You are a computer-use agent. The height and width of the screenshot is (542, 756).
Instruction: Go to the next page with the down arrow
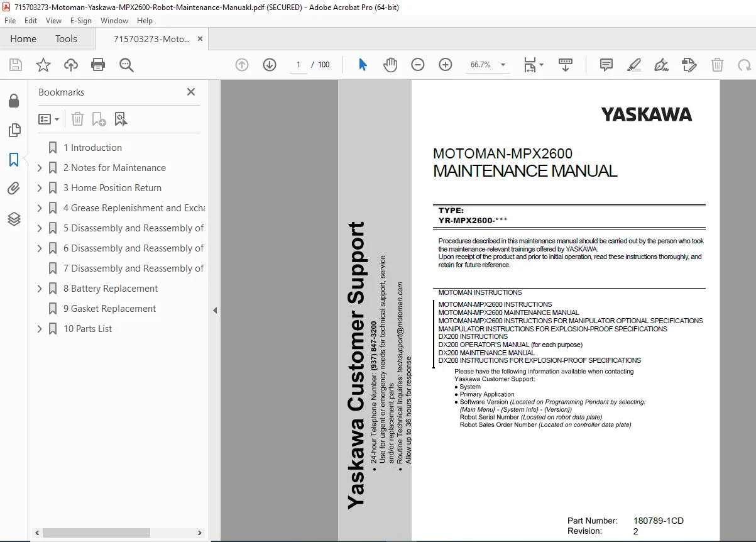click(270, 65)
